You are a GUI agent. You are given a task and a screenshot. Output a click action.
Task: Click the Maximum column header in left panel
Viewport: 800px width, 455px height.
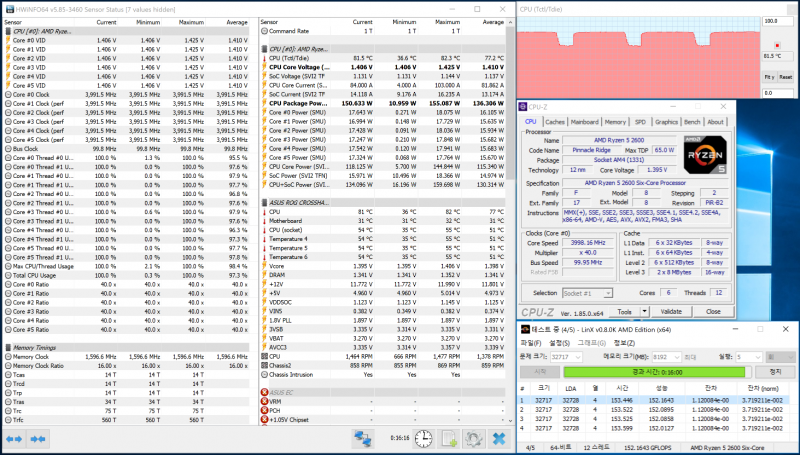[x=191, y=22]
